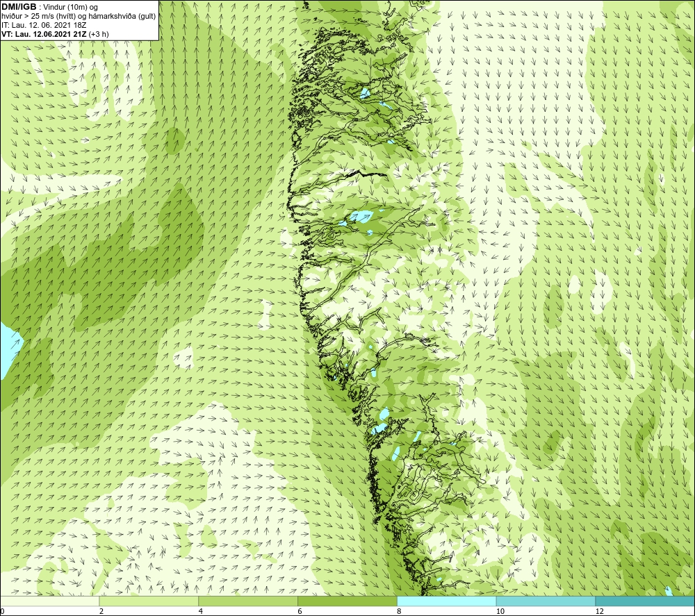Click the cyan high-wind patch at left map edge
695x616 pixels.
pyautogui.click(x=9, y=350)
